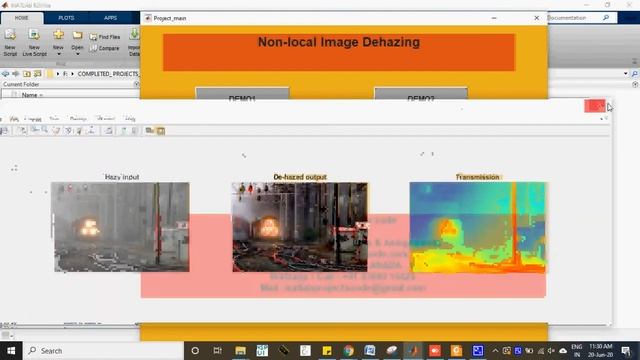Switch to the HOME ribbon tab
This screenshot has height=360, width=640.
pos(22,18)
